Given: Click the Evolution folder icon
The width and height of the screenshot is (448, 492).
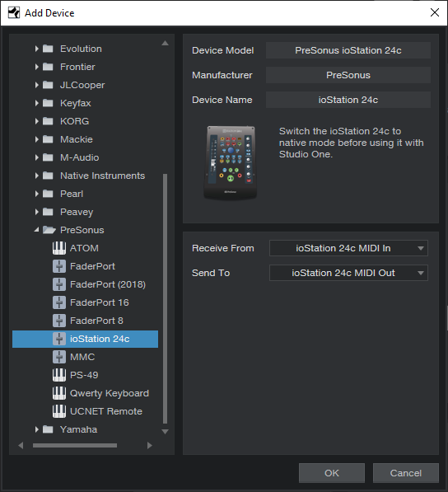Looking at the screenshot, I should tap(48, 49).
